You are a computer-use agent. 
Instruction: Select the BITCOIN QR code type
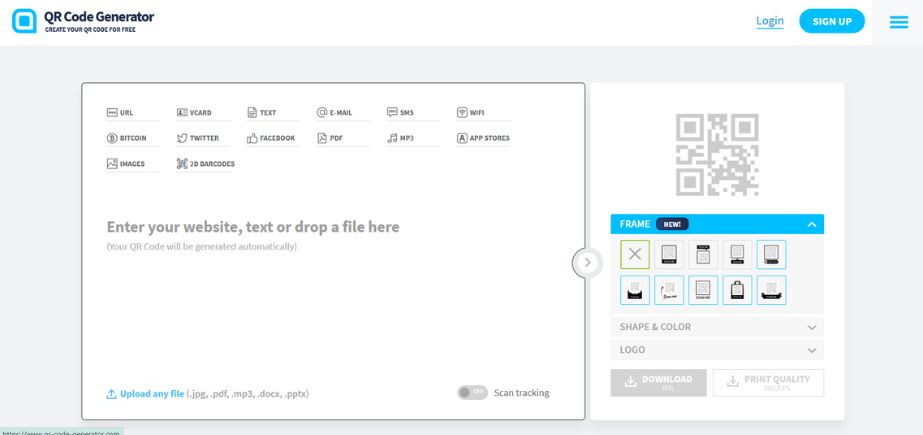(x=132, y=138)
